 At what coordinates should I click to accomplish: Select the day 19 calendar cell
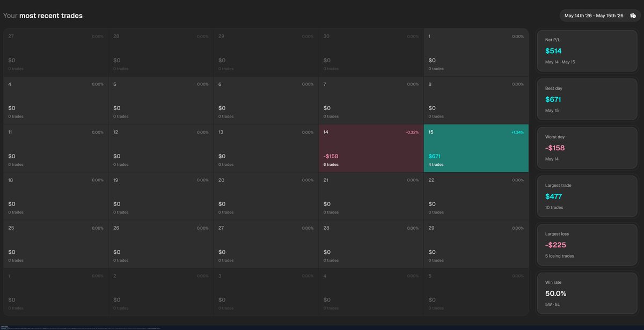(161, 196)
